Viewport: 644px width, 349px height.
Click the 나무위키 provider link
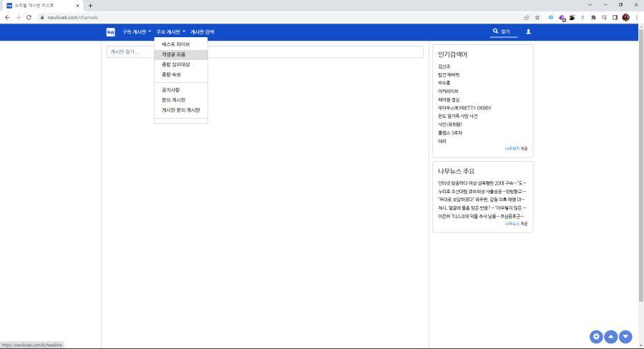click(x=512, y=149)
